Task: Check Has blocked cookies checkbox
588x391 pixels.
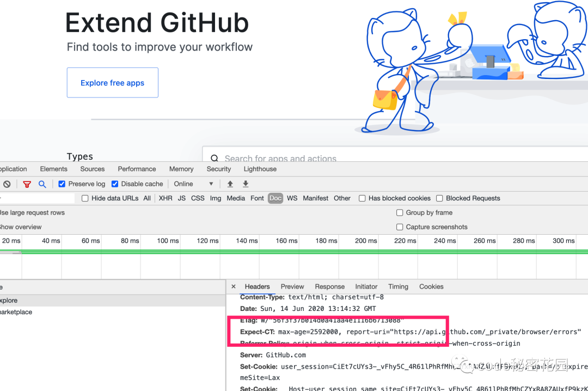Action: pos(362,198)
